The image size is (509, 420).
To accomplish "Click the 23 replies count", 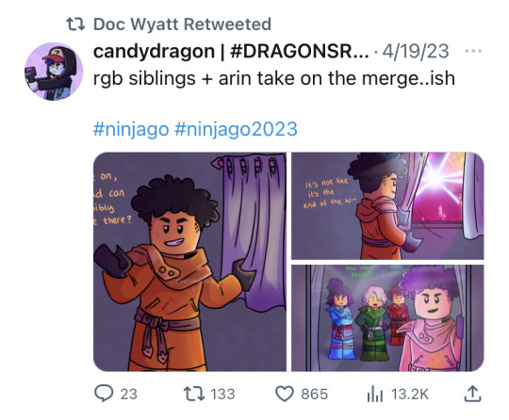I will point(128,394).
